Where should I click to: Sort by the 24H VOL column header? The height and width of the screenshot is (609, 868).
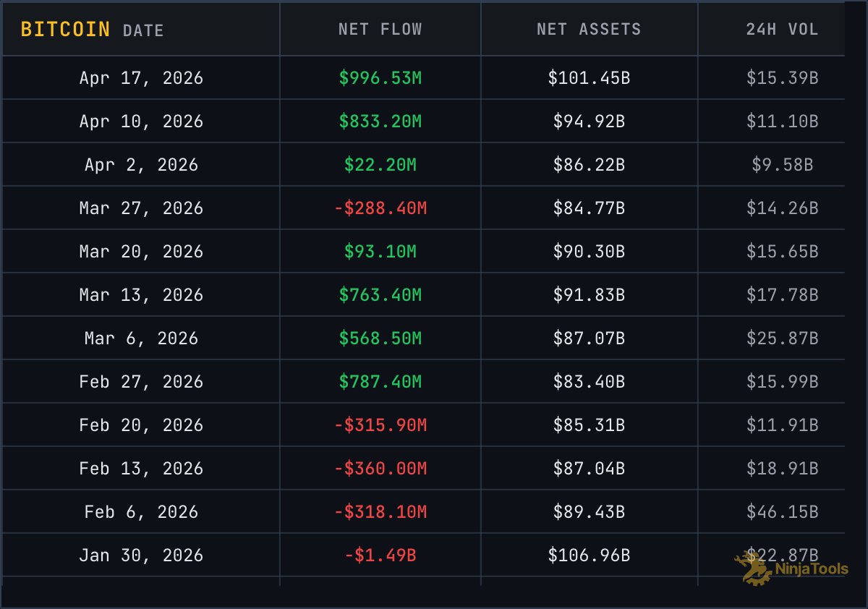[782, 30]
